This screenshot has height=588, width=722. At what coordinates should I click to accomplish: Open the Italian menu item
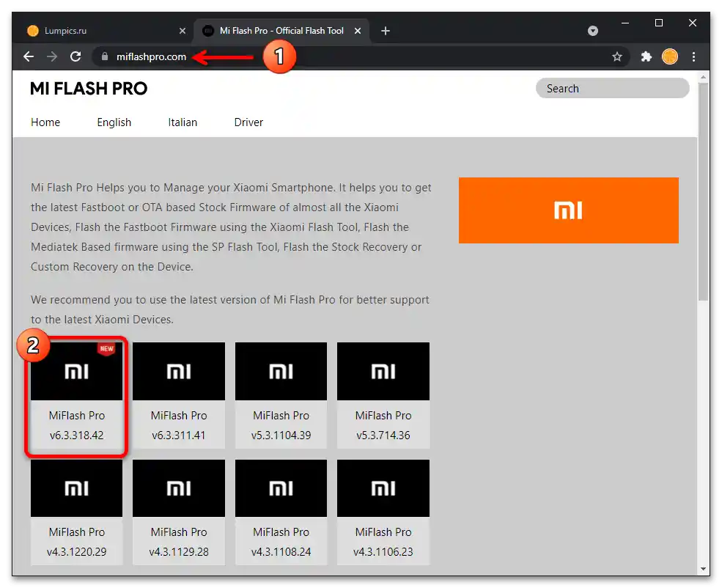coord(183,122)
